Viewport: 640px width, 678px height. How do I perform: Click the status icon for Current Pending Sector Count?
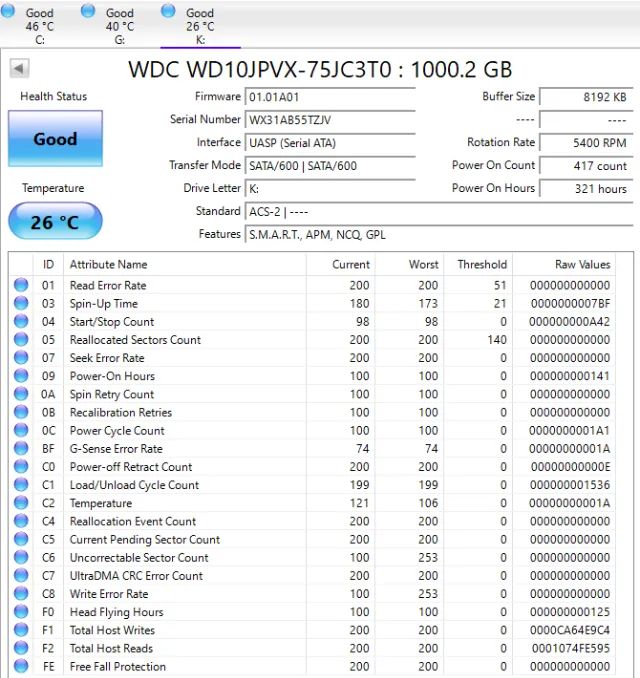pos(21,539)
